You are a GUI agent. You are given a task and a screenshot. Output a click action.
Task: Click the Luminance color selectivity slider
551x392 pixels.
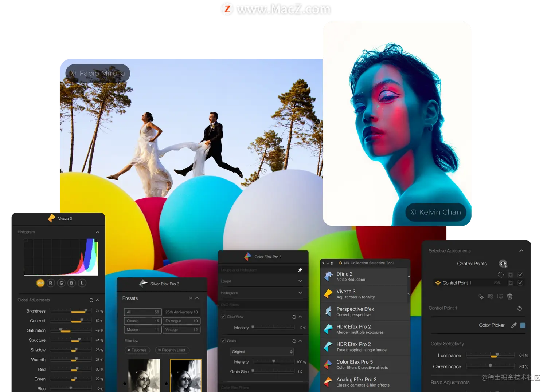point(491,355)
